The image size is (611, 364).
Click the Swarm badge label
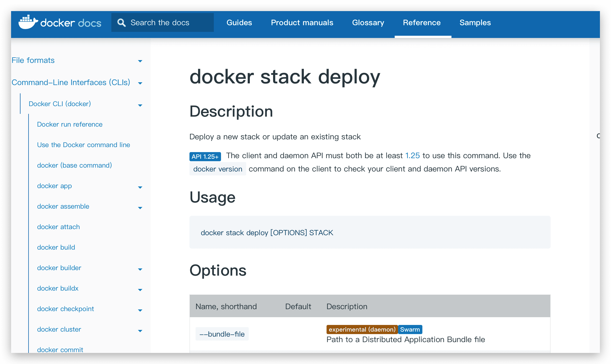[410, 329]
